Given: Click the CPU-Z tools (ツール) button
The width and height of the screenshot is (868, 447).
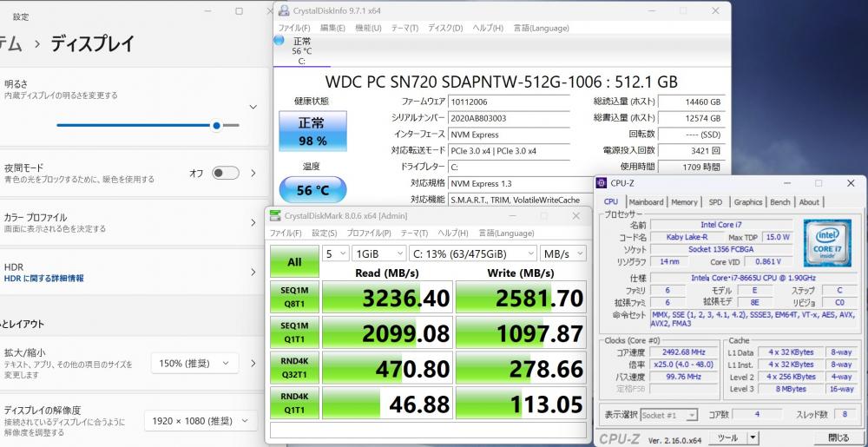Looking at the screenshot, I should click(x=727, y=438).
